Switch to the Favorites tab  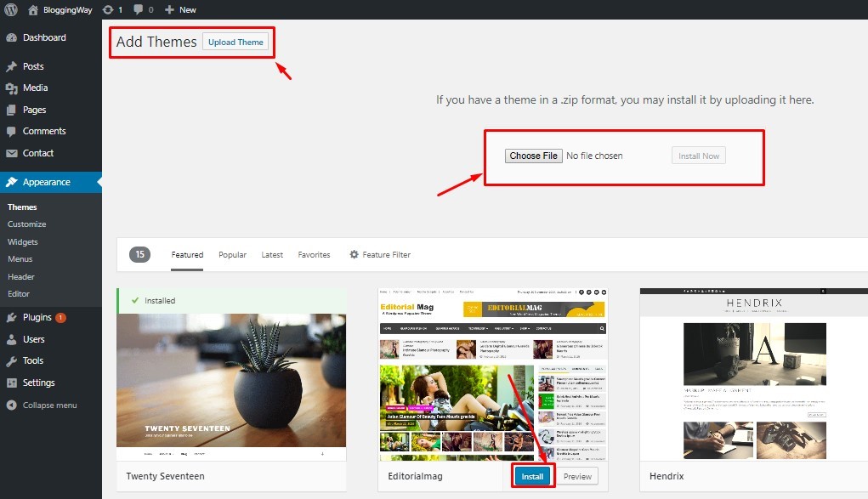tap(314, 255)
